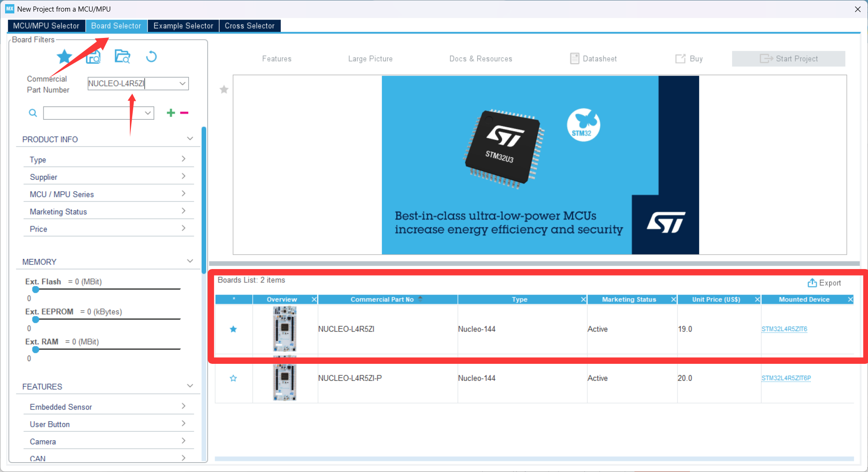Image resolution: width=868 pixels, height=472 pixels.
Task: Select the Board Selector tab
Action: pos(116,26)
